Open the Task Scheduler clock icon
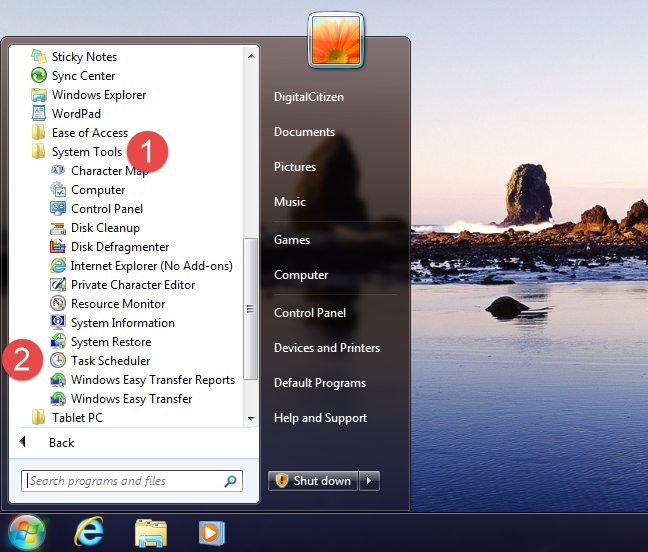Screen dimensions: 648x552 (58, 361)
